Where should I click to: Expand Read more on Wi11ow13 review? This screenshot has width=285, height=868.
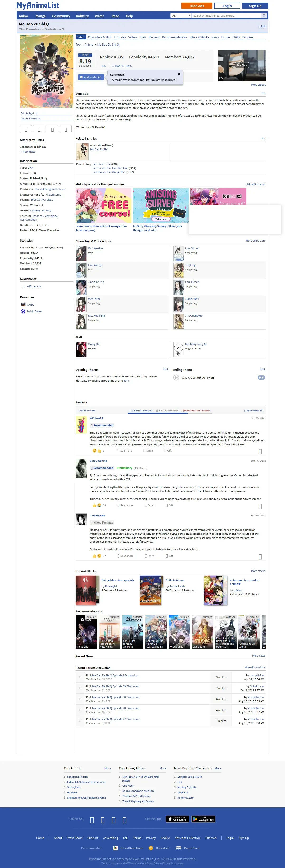124,451
